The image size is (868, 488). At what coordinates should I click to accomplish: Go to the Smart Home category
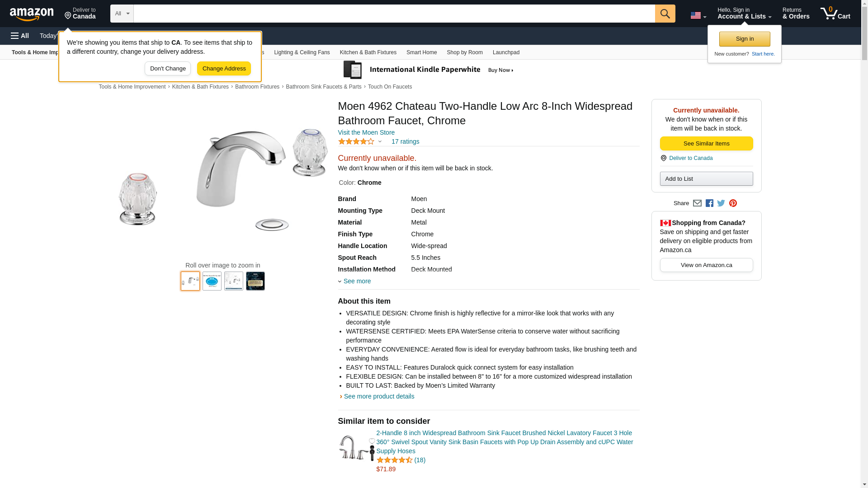[x=421, y=52]
